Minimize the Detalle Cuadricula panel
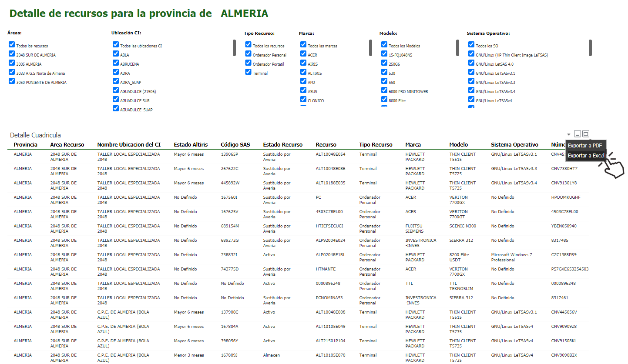The height and width of the screenshot is (364, 628). (578, 134)
